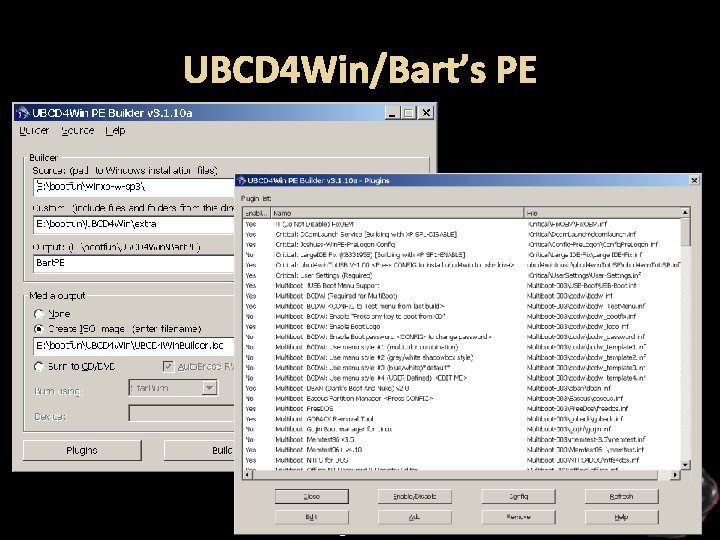
Task: Select the "Multiboot: USB Boot Menu Support" row
Action: (461, 286)
